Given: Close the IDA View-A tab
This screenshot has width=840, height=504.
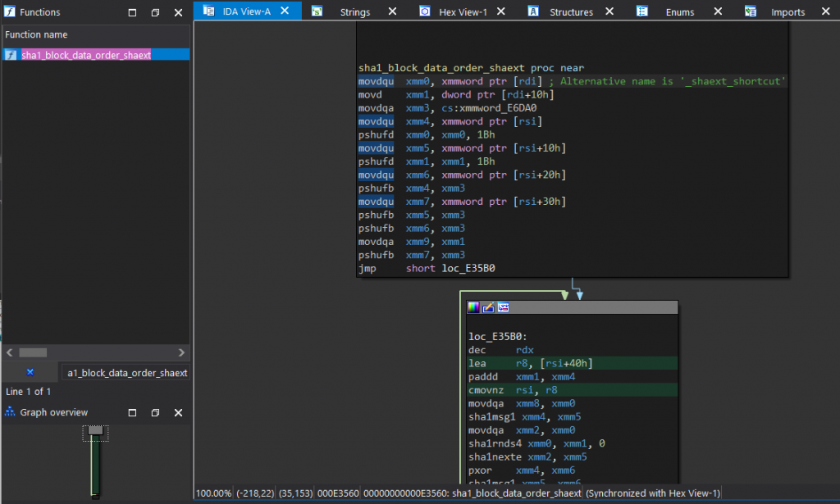Looking at the screenshot, I should pos(285,11).
